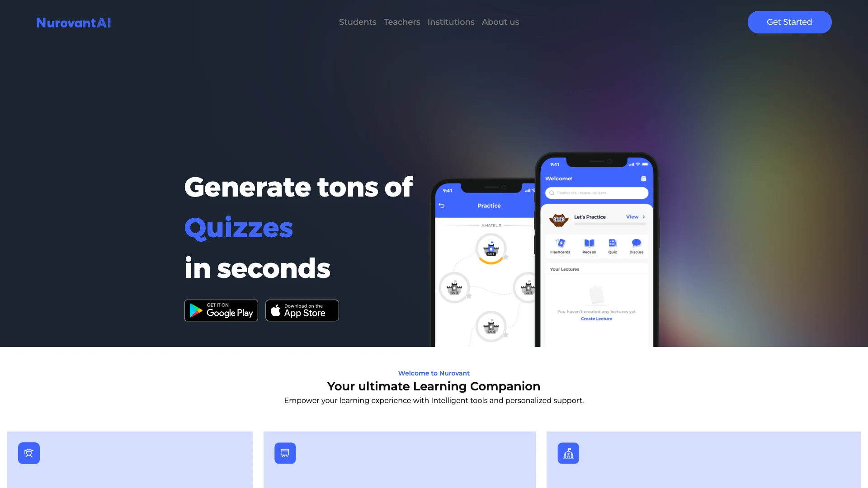
Task: Click the Discuss icon in app
Action: pyautogui.click(x=636, y=243)
